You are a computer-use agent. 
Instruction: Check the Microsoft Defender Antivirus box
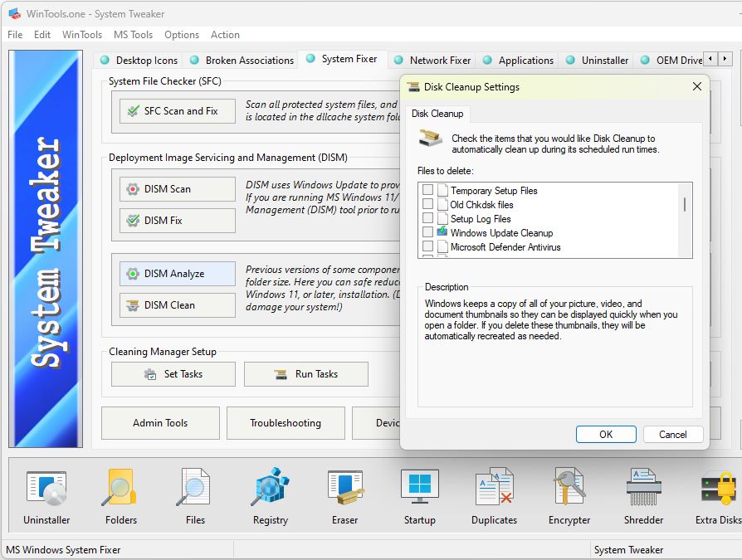[427, 246]
